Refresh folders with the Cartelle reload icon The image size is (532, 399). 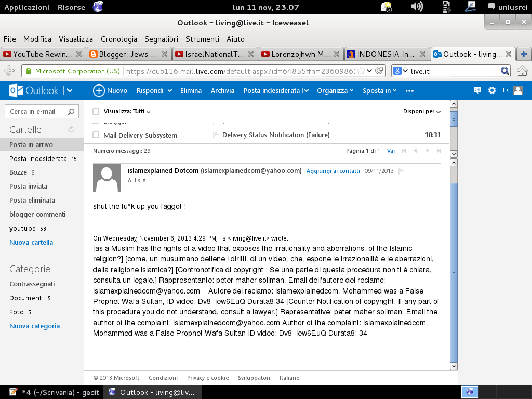pos(71,129)
